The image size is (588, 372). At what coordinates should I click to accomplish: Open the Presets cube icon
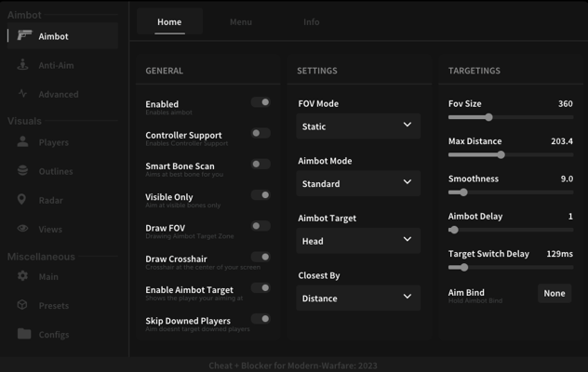click(x=22, y=305)
